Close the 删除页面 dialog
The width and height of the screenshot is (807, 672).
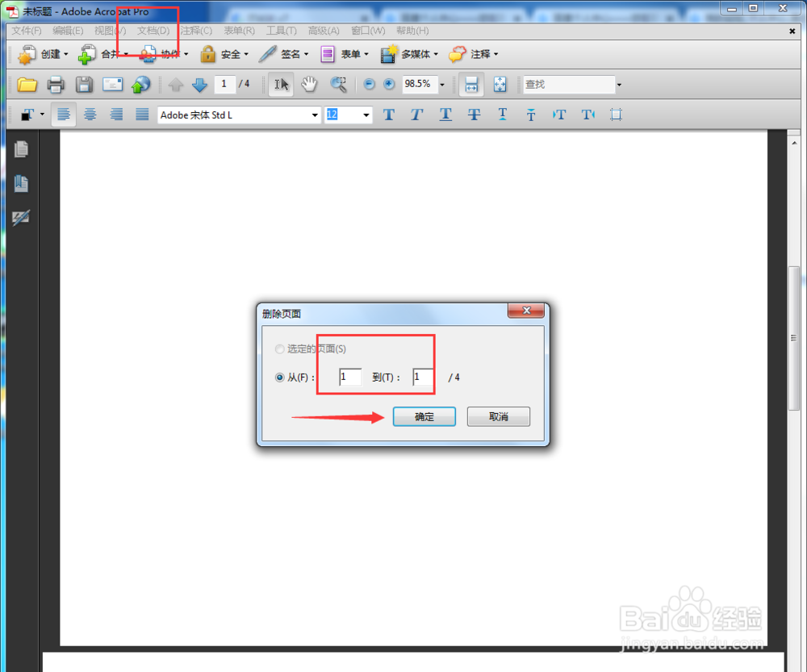526,311
